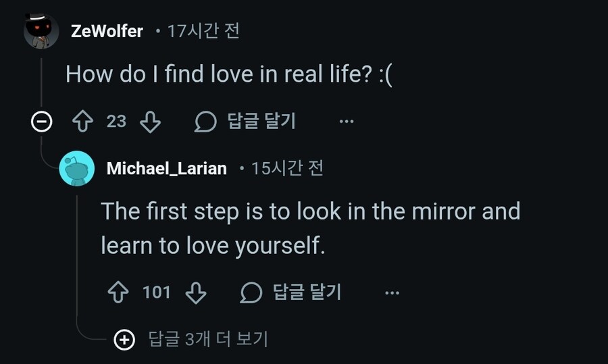Click the 23 vote count

(x=116, y=122)
